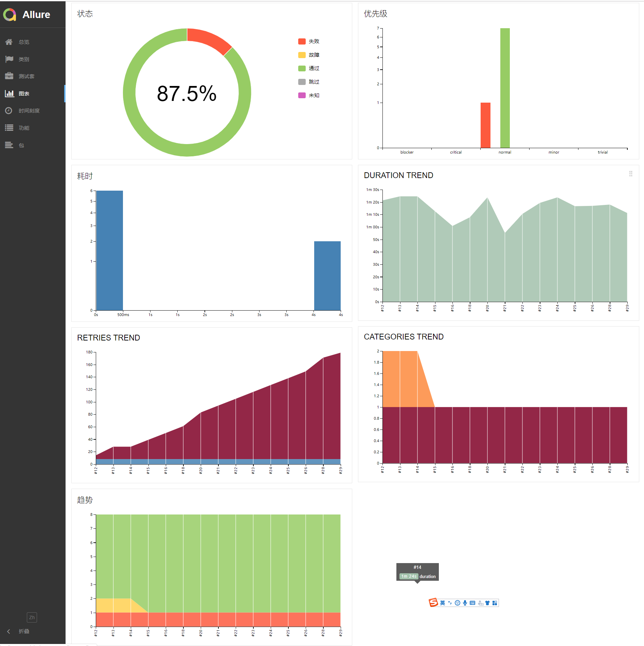Open the 包 packages icon
The image size is (644, 646).
tap(9, 145)
